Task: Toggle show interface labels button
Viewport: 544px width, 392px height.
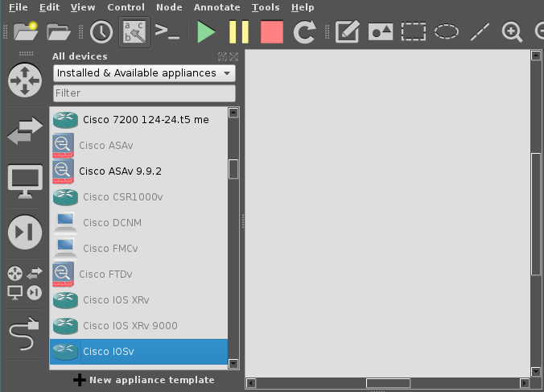Action: [134, 31]
